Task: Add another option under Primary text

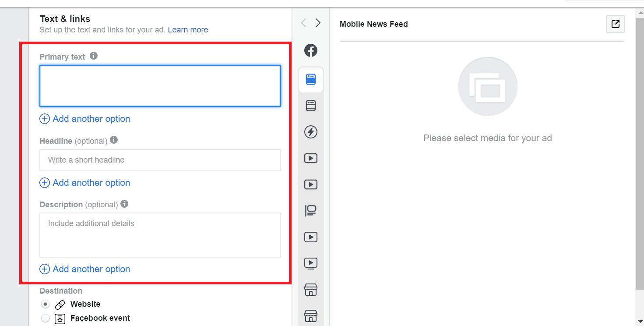Action: click(85, 119)
